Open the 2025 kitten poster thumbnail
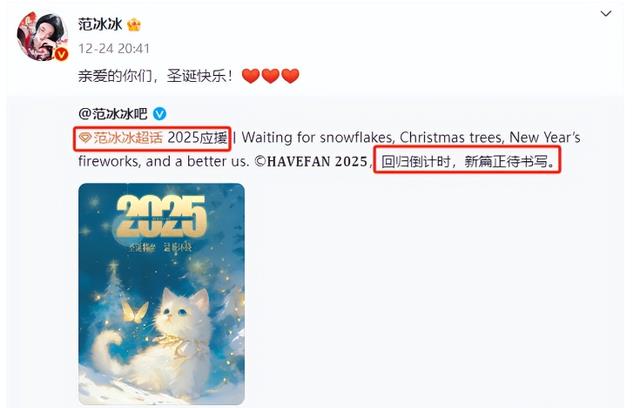 [162, 294]
